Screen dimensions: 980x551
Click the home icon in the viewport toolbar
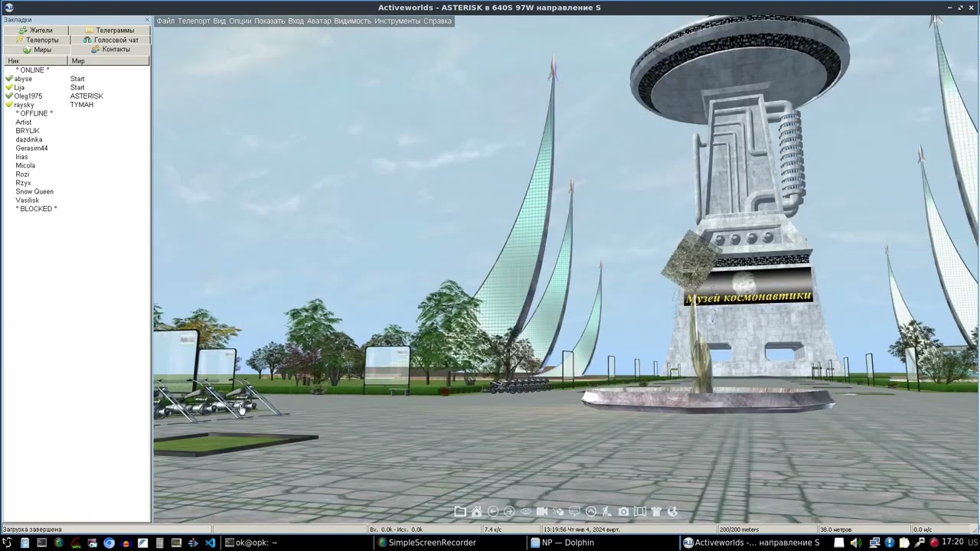click(x=476, y=512)
